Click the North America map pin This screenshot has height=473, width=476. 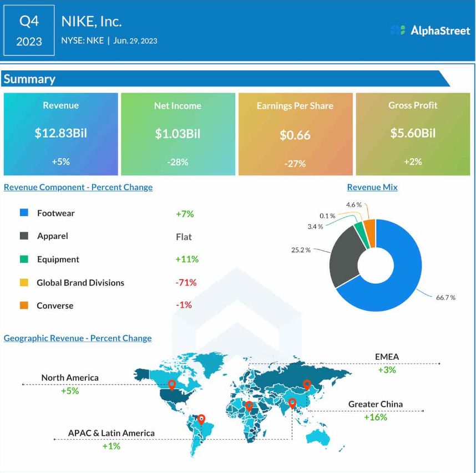172,385
